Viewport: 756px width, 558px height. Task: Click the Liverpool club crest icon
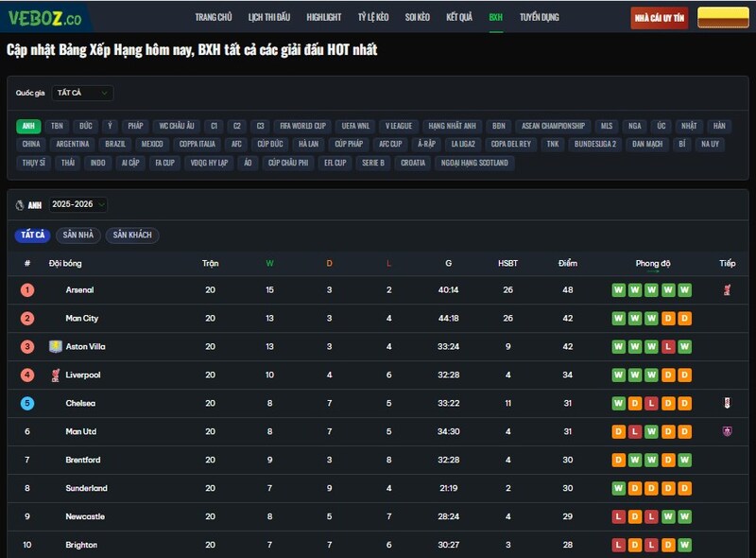tap(55, 375)
